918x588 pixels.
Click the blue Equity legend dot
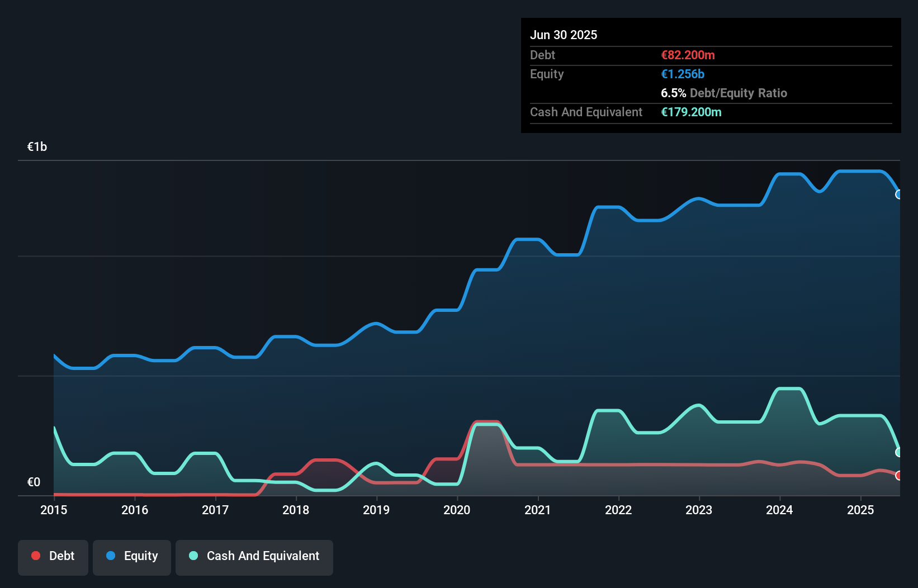(110, 556)
